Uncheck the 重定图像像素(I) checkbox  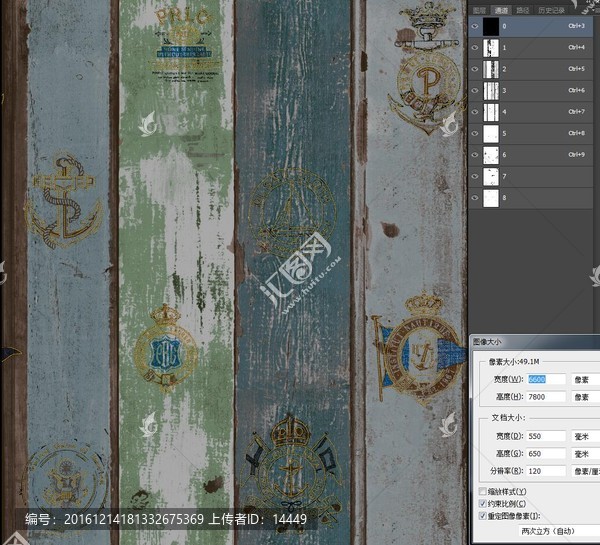(x=483, y=516)
